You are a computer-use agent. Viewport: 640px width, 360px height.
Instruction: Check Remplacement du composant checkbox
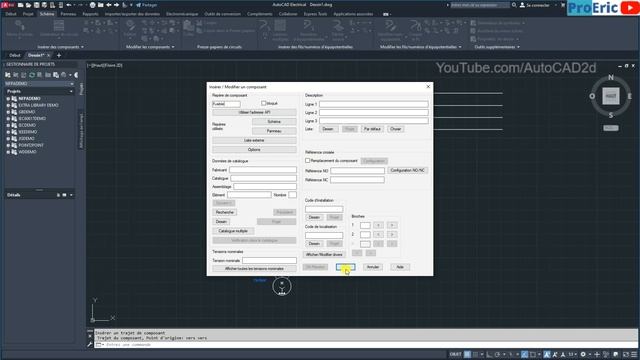pos(307,160)
